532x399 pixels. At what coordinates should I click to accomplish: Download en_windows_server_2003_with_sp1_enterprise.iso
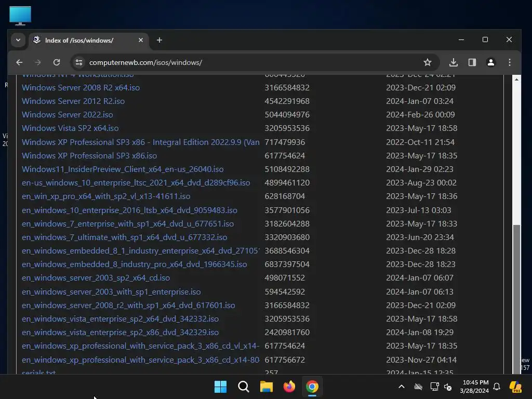[111, 292]
